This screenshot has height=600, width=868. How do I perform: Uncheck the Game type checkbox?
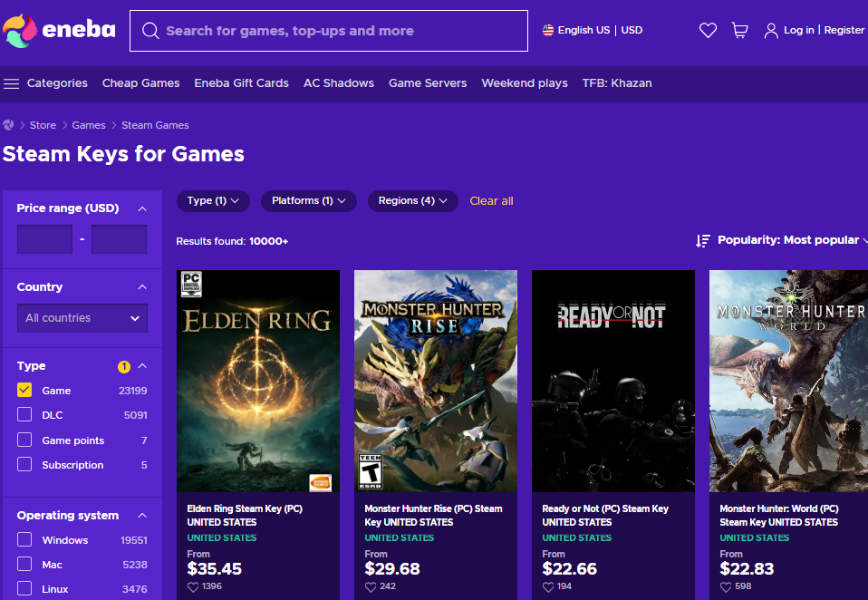(24, 391)
